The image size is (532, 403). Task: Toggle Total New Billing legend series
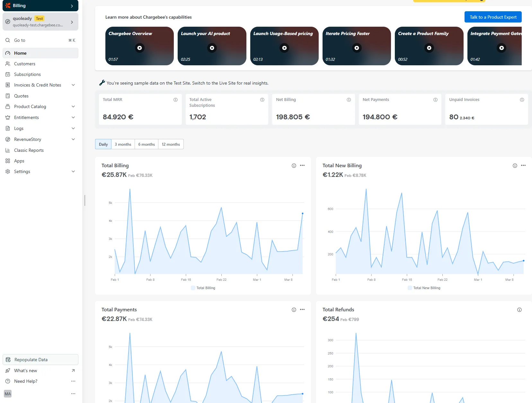point(424,288)
